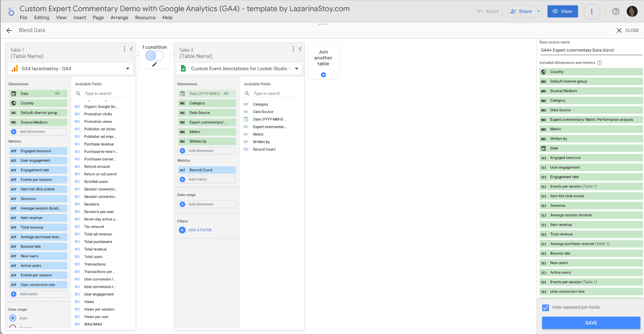Open the Page menu

click(98, 17)
